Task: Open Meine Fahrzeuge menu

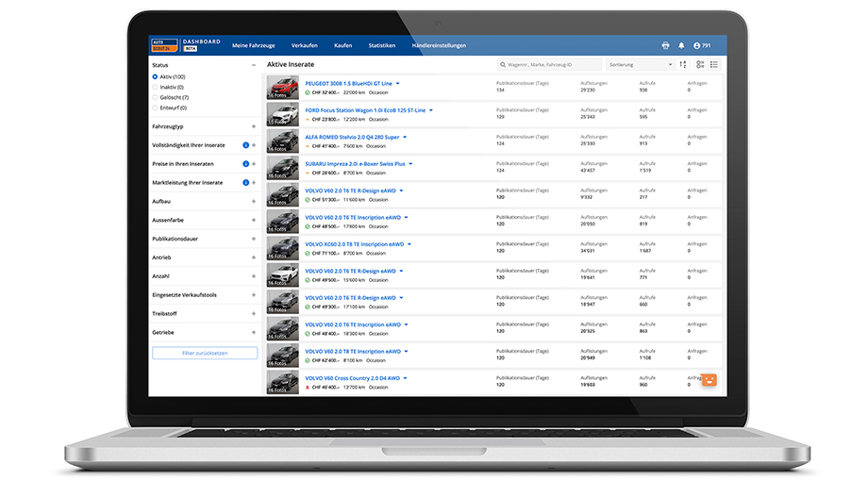Action: pos(254,45)
